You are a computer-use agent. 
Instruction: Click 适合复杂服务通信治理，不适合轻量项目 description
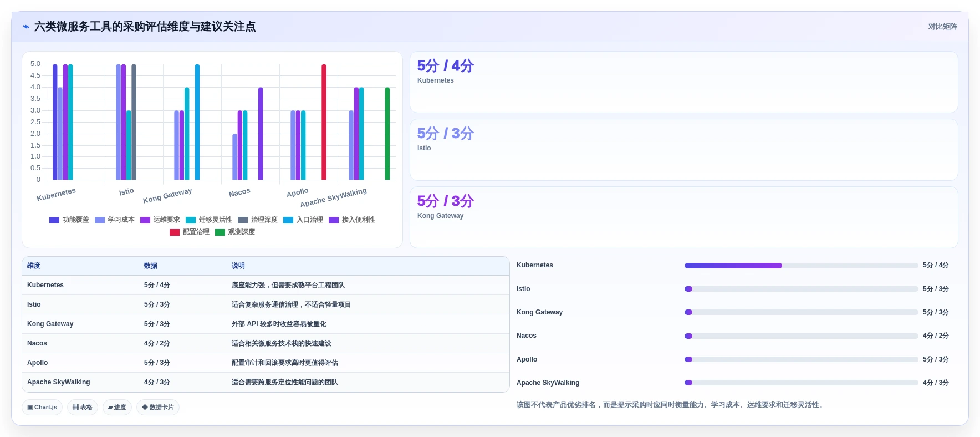coord(291,304)
